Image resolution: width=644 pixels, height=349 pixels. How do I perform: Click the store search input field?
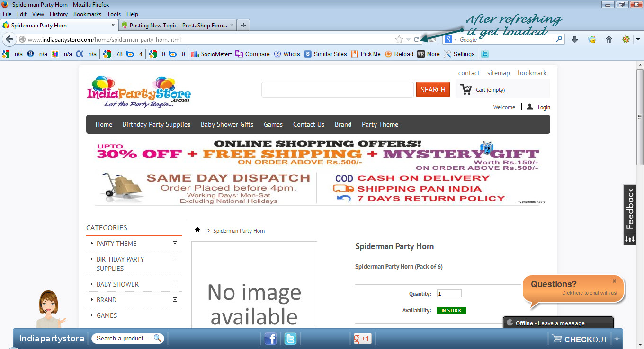coord(338,90)
